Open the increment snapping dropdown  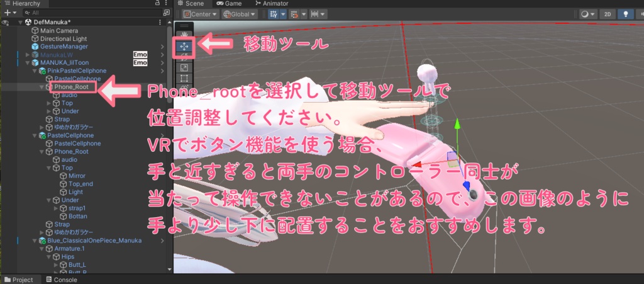(x=318, y=14)
